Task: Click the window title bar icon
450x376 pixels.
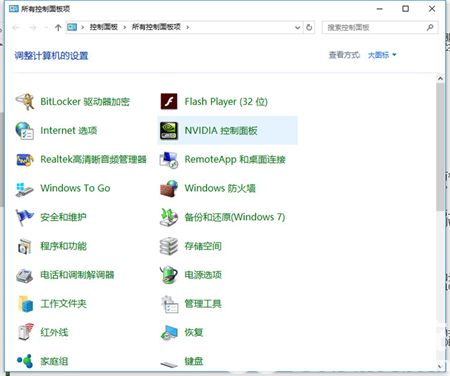Action: (x=14, y=8)
